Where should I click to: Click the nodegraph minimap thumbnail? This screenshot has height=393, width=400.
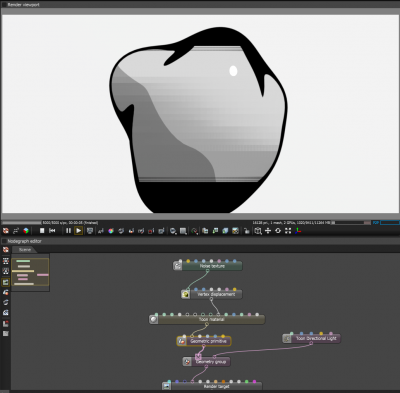(x=30, y=272)
